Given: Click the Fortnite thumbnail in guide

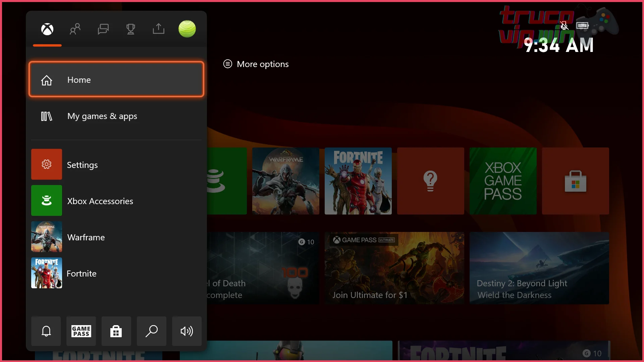Looking at the screenshot, I should [x=47, y=273].
